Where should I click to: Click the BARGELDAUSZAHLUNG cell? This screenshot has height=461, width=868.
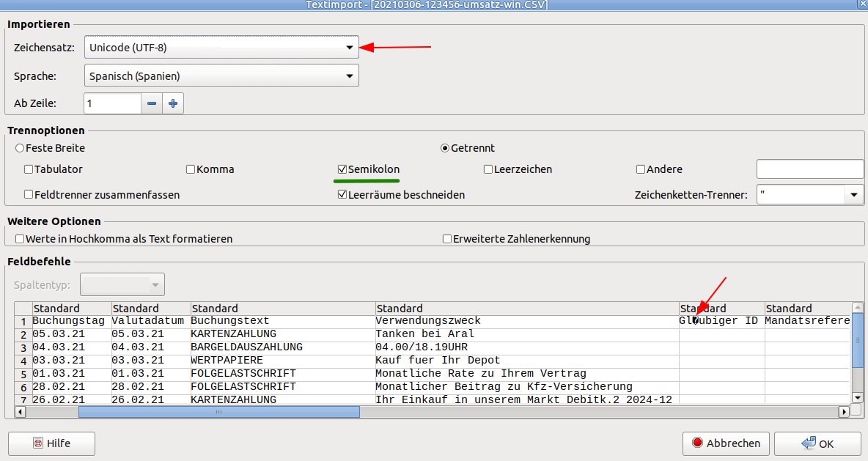click(x=282, y=347)
